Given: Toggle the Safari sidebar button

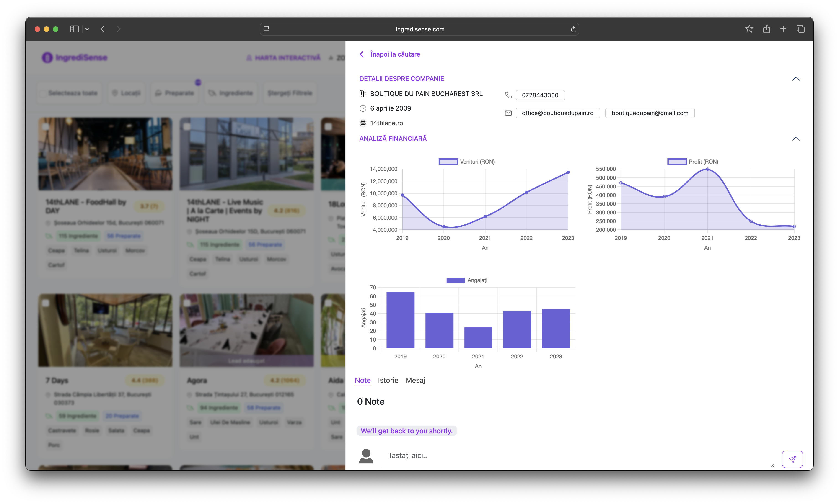Looking at the screenshot, I should pyautogui.click(x=74, y=29).
